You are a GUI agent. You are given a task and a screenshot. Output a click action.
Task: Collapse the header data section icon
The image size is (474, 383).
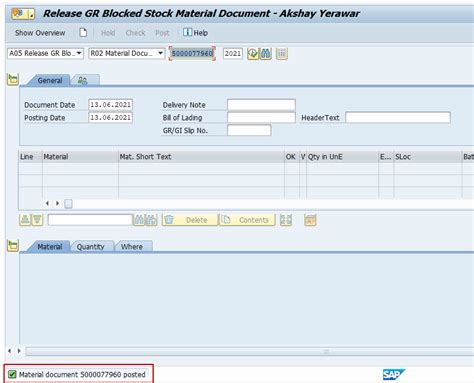(13, 80)
